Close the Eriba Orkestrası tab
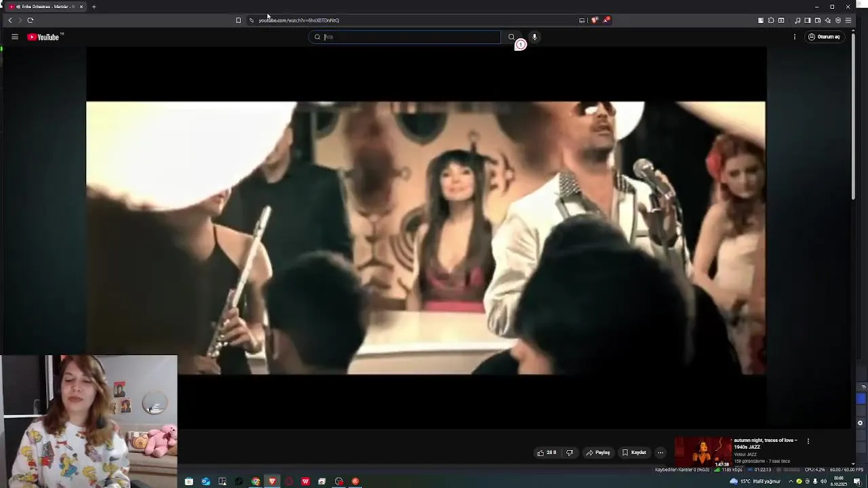 [81, 7]
